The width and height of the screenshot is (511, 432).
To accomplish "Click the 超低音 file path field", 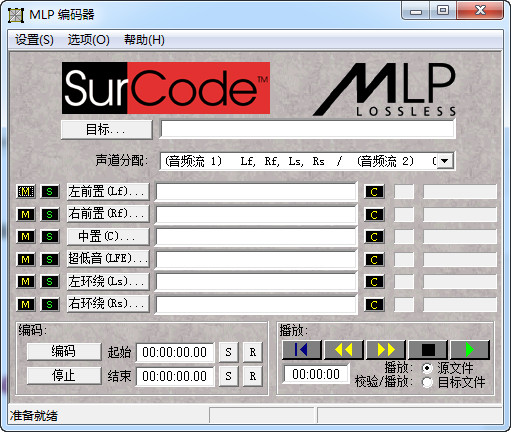I will (x=256, y=259).
